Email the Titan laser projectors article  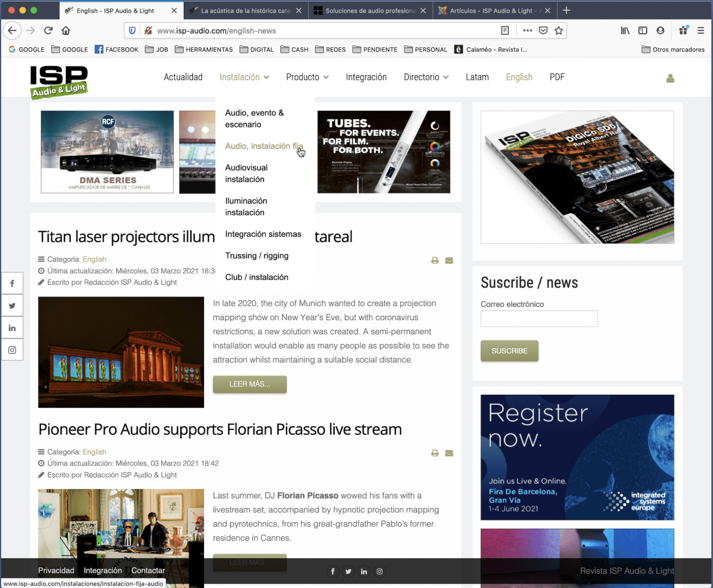click(449, 260)
